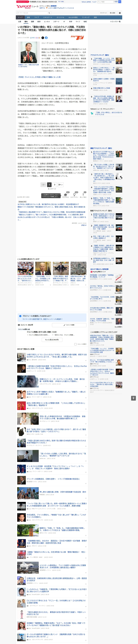Share article via the X icon

pyautogui.click(x=43, y=38)
